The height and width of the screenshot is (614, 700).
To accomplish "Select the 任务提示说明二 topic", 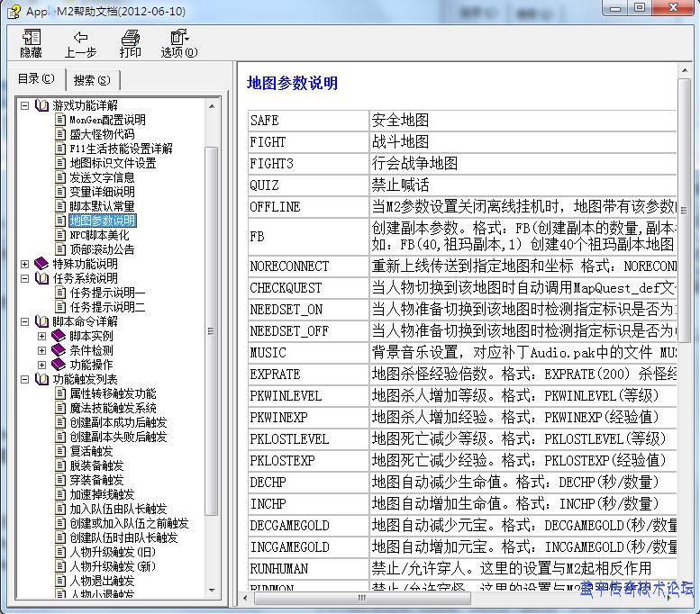I will 107,307.
